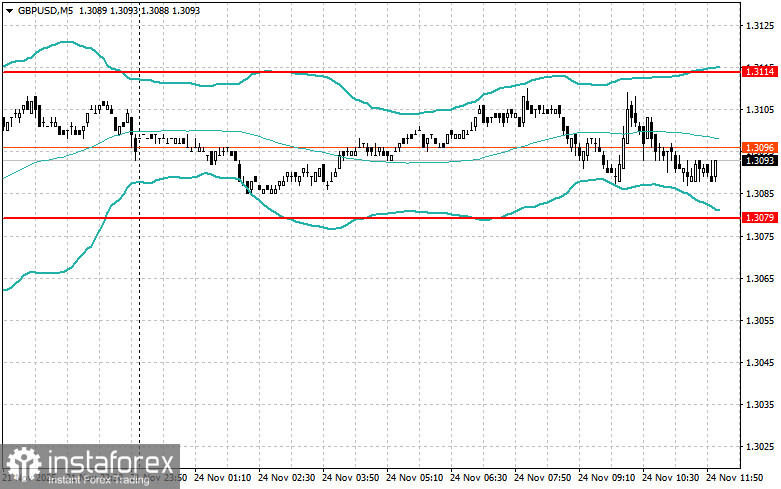Select the orange 1.3096 price level label
The width and height of the screenshot is (781, 489).
click(760, 147)
